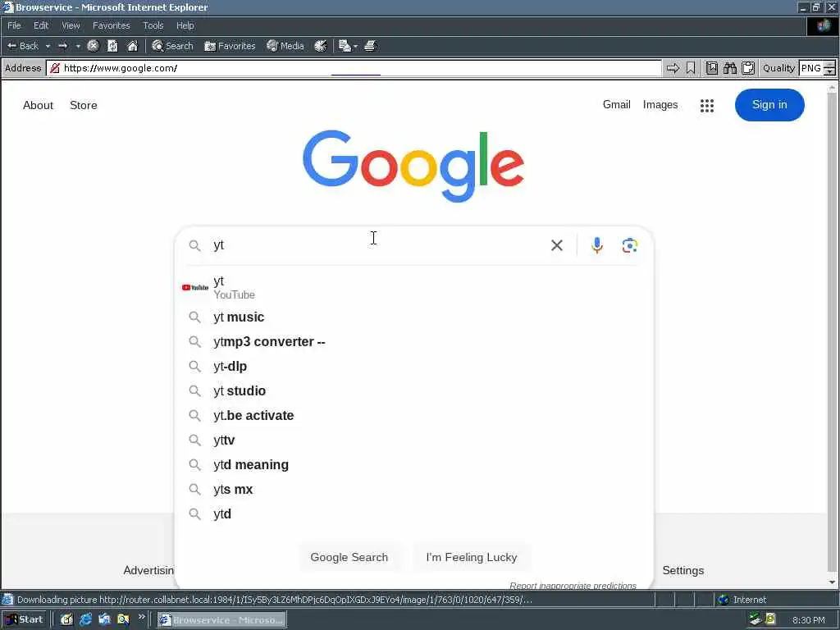Click the binoculars find icon
Image resolution: width=840 pixels, height=630 pixels.
click(x=729, y=68)
